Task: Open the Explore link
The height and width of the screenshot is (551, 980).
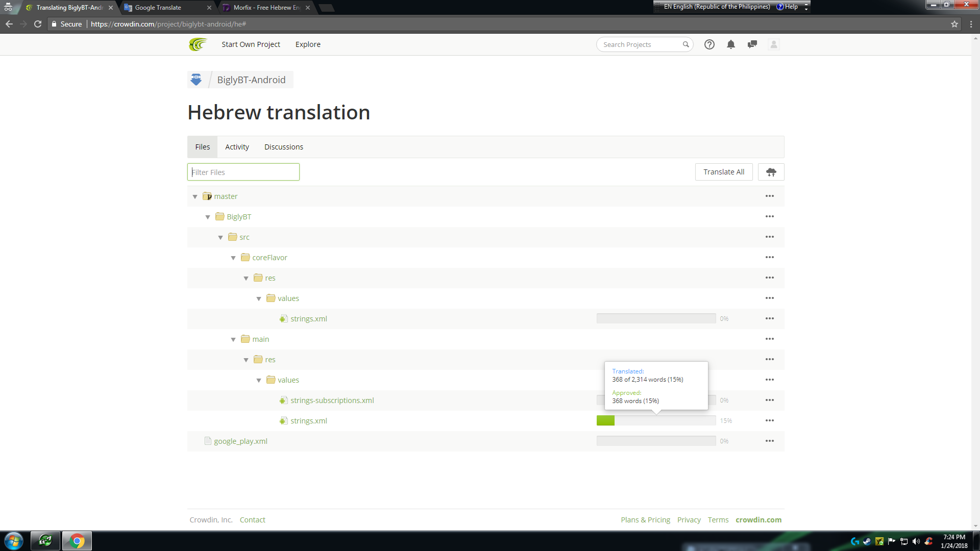Action: click(x=308, y=44)
